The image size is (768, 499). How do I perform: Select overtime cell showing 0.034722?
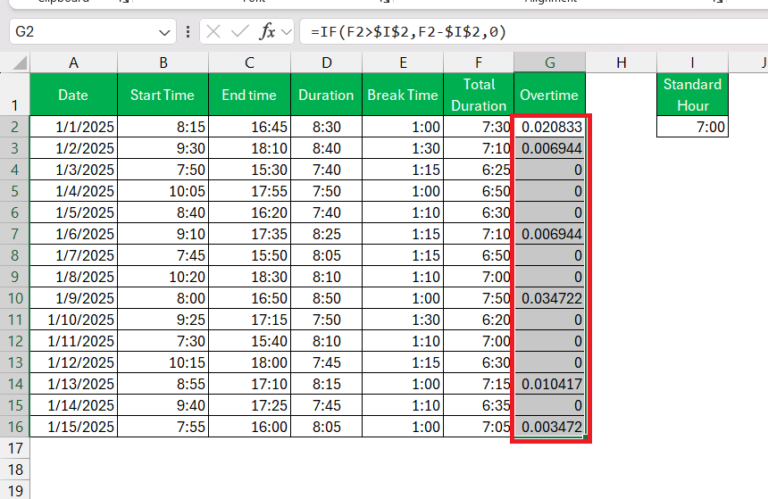(x=550, y=298)
